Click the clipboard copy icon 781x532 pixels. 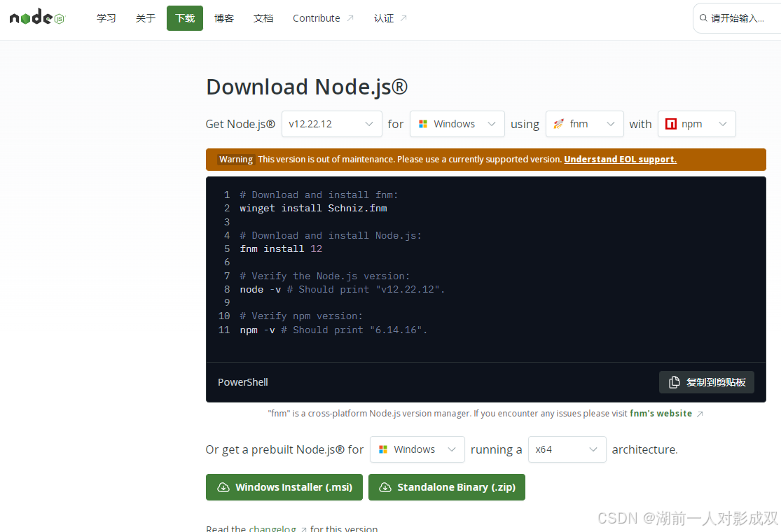(674, 382)
